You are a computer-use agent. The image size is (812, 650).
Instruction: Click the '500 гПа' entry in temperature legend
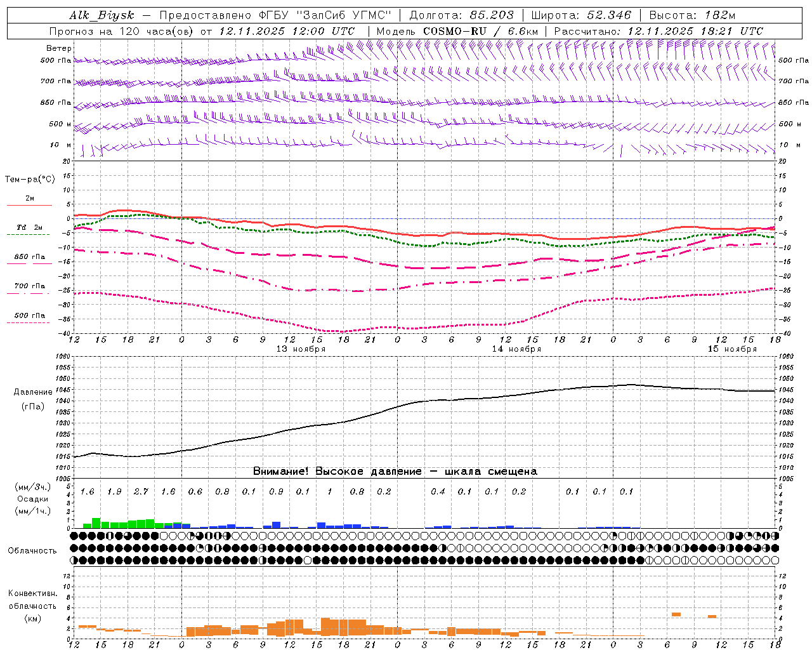[x=30, y=315]
